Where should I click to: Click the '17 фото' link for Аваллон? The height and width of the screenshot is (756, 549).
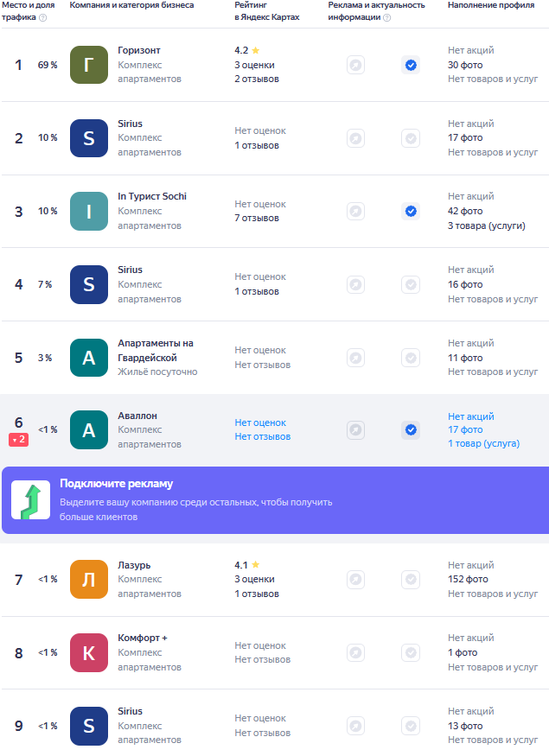(465, 429)
